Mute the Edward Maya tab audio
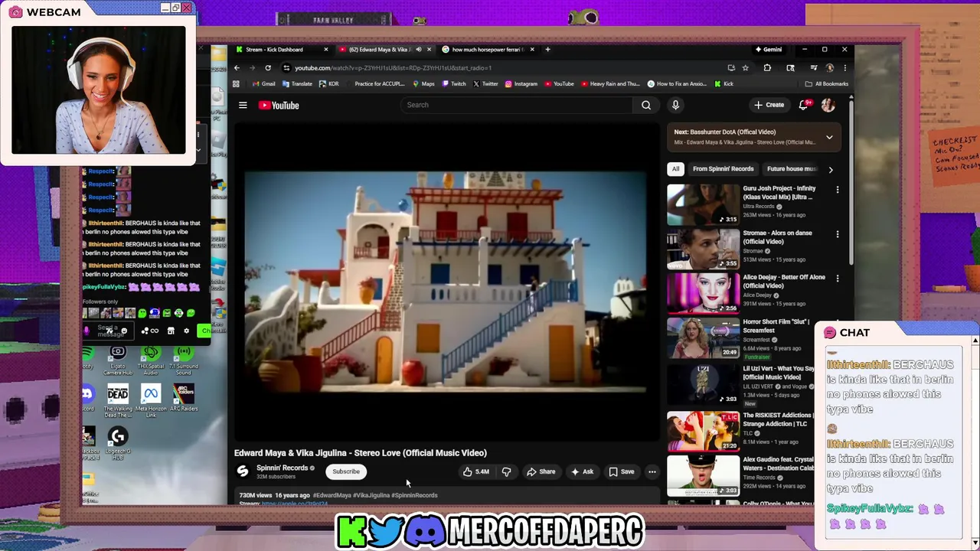 click(418, 50)
